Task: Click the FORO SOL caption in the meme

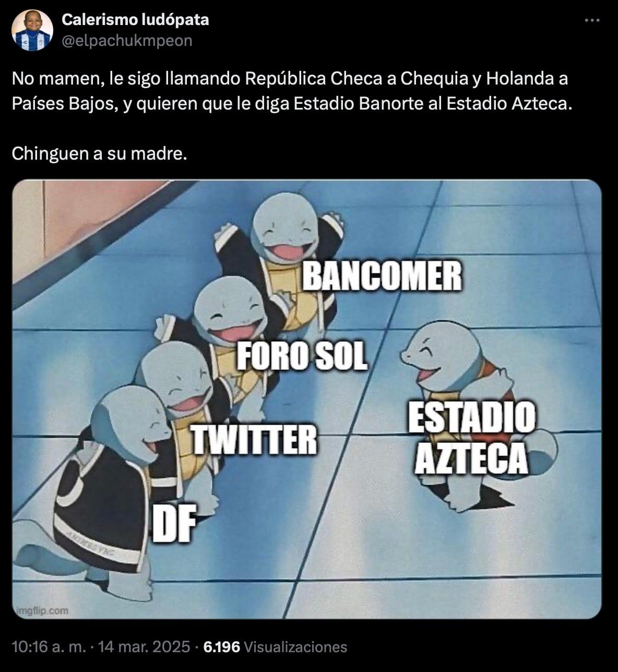Action: 302,357
